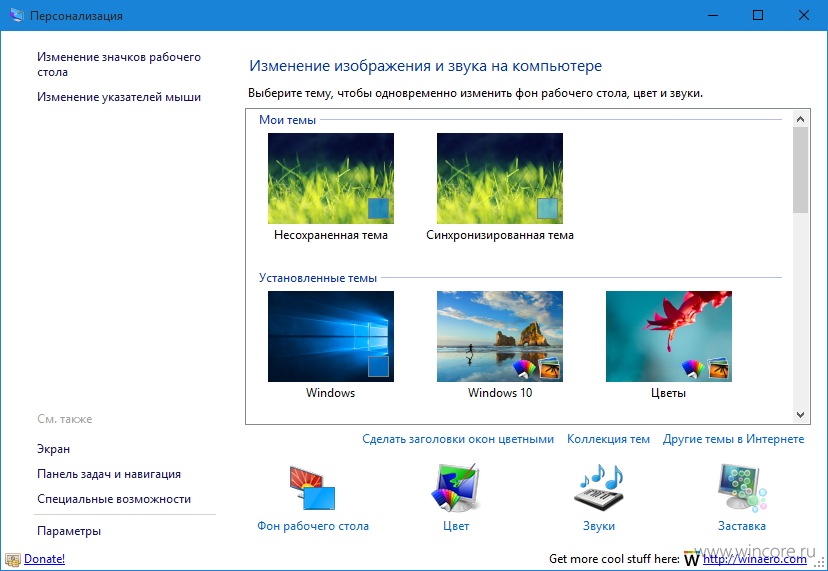The height and width of the screenshot is (571, 828).
Task: Open Специальные возможности link
Action: click(x=114, y=499)
